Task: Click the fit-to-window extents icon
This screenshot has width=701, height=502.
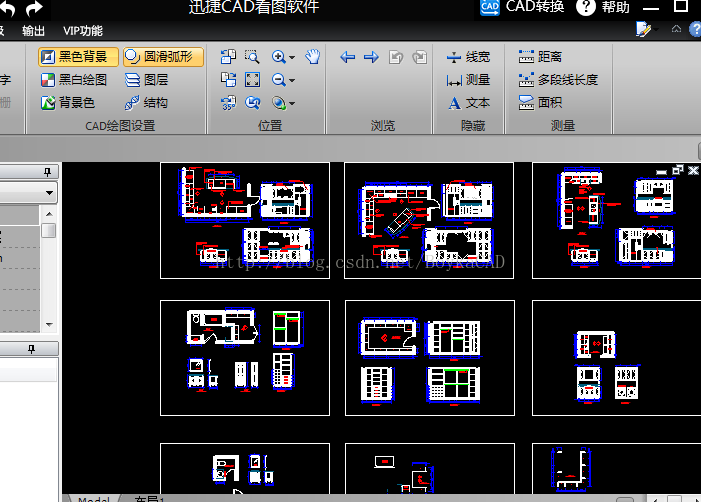Action: pos(252,80)
